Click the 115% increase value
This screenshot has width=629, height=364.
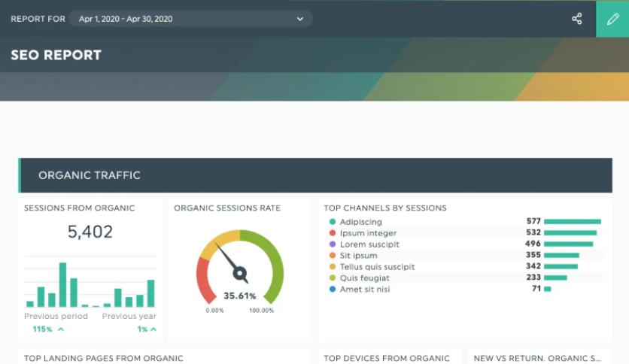(42, 329)
